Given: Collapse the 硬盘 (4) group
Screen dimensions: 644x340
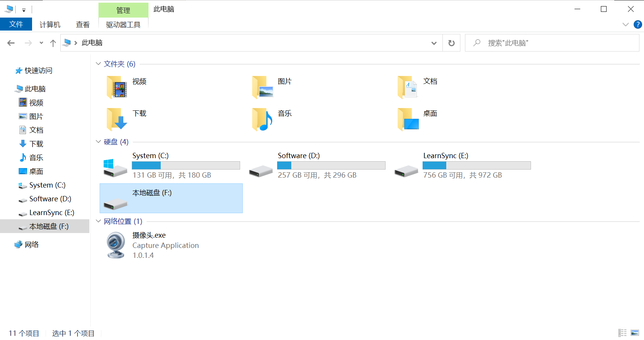Looking at the screenshot, I should point(98,142).
